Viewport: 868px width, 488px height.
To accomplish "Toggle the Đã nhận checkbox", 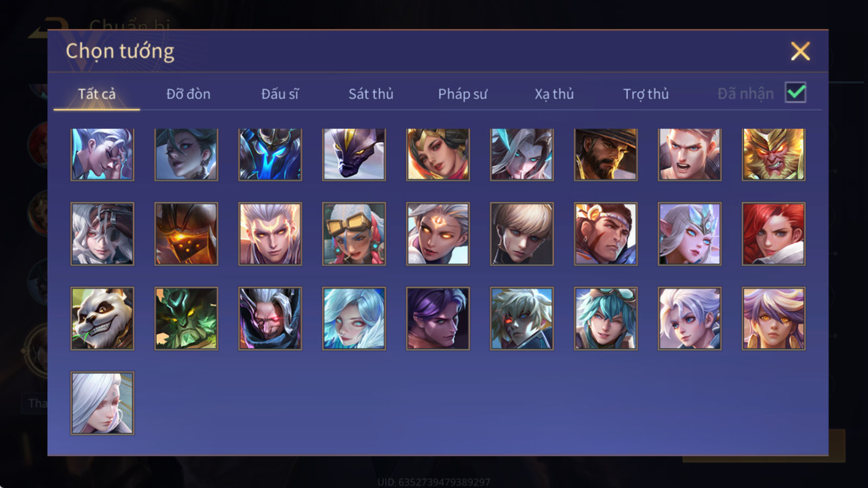I will tap(795, 93).
